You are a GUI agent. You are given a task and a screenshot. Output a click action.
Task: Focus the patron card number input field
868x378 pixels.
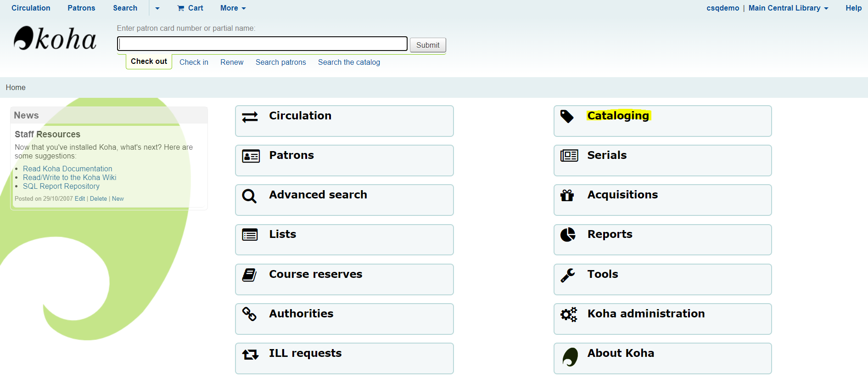[x=262, y=44]
